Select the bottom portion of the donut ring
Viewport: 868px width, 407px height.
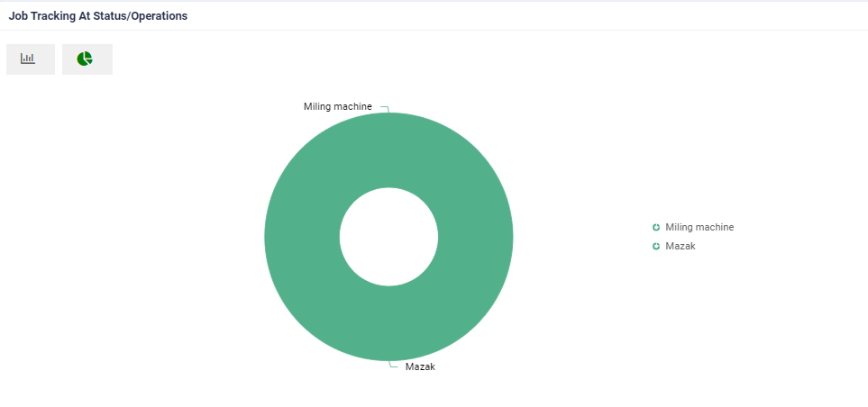388,324
